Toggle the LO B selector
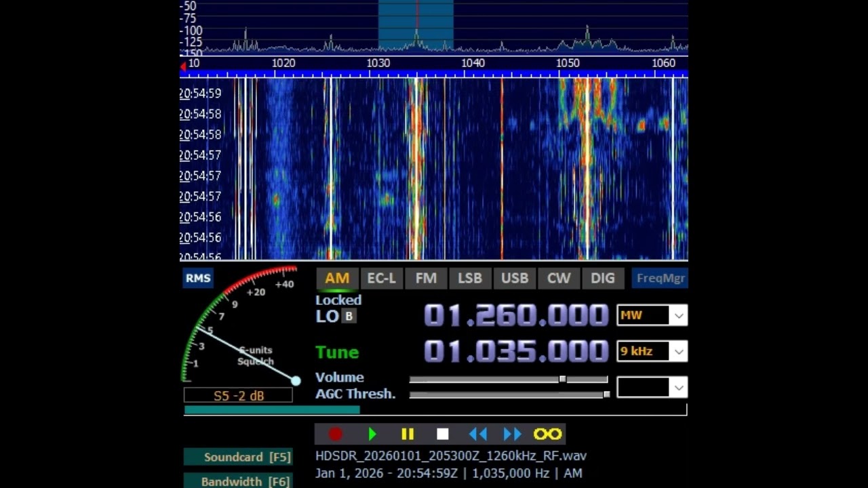This screenshot has width=868, height=488. click(x=349, y=317)
